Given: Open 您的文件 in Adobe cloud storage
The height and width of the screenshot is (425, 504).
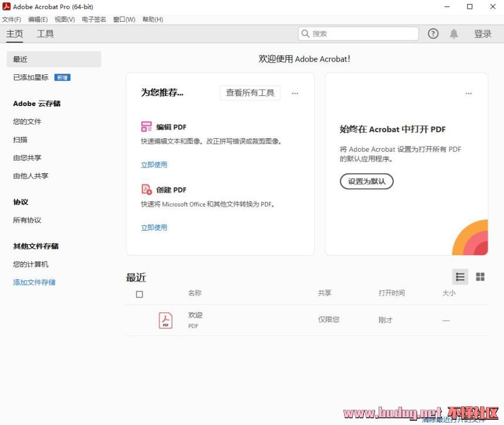Looking at the screenshot, I should coord(27,122).
